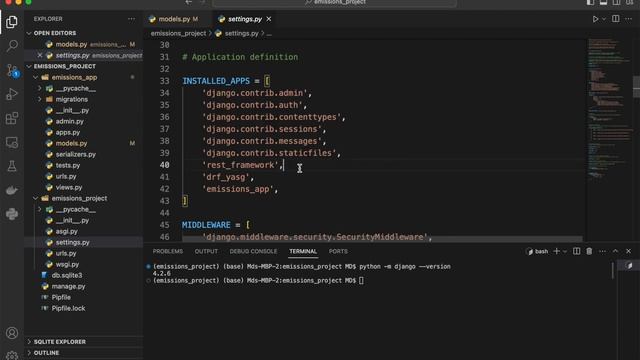Collapse the emissions_project subfolder
Image resolution: width=640 pixels, height=360 pixels.
click(x=36, y=198)
